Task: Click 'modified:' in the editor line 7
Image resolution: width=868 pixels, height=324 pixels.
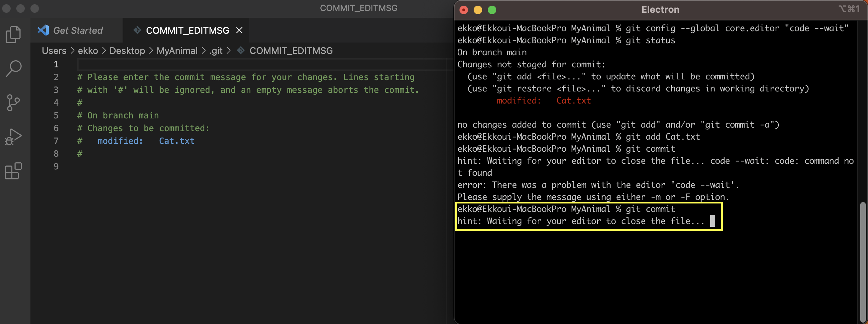Action: (x=120, y=141)
